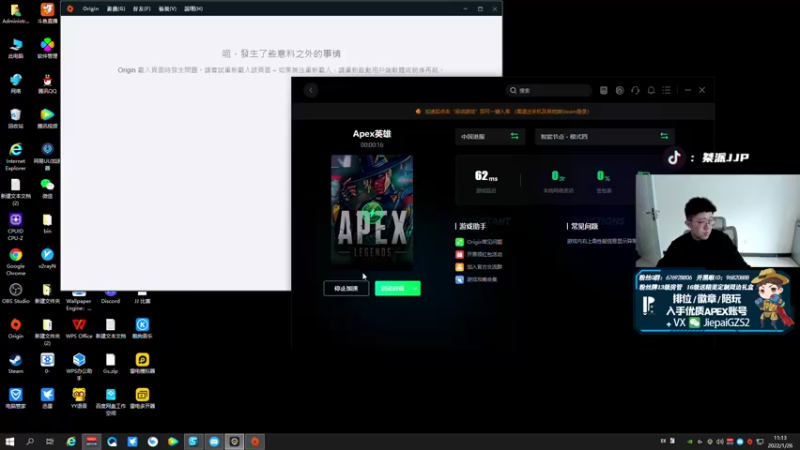Open the Origin icon on the taskbar

click(x=255, y=442)
